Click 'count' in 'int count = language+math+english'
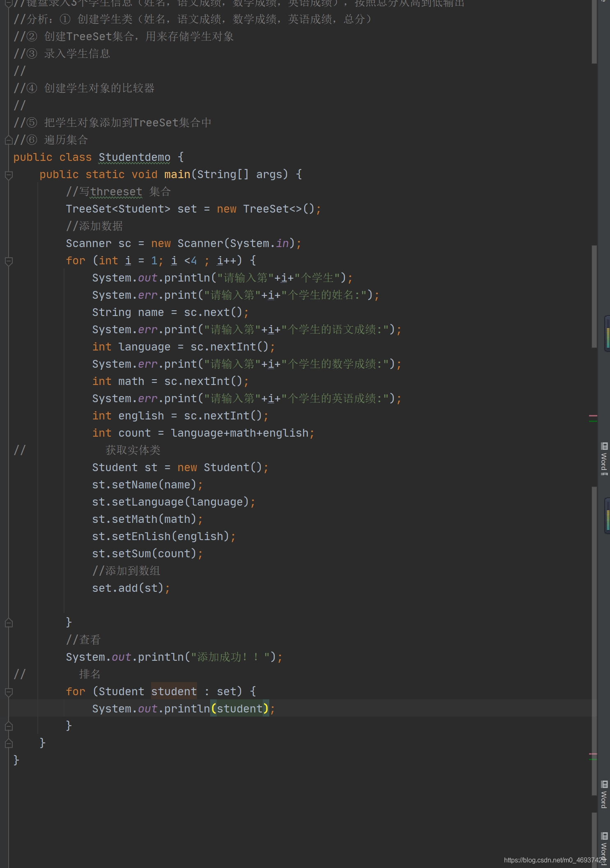Image resolution: width=610 pixels, height=868 pixels. point(135,433)
